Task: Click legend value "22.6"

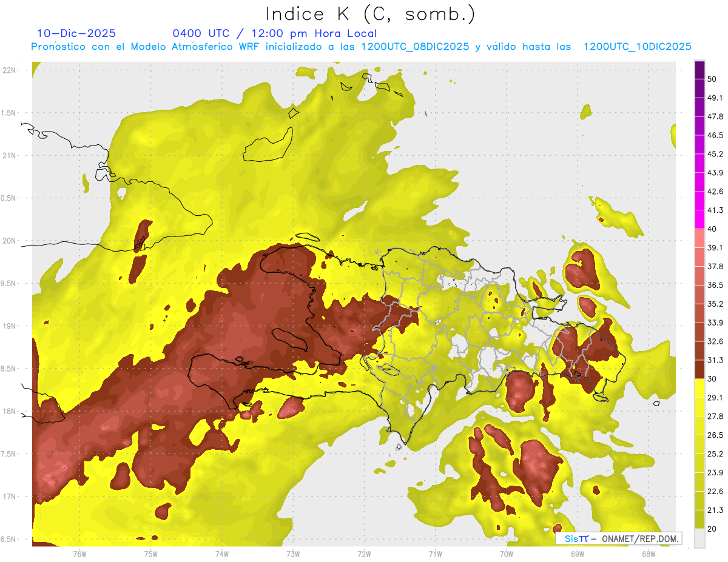Action: (x=715, y=492)
